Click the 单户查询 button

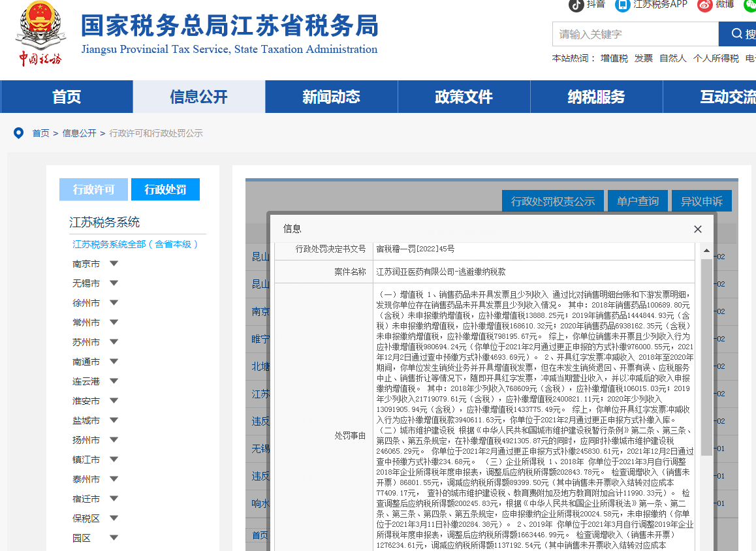638,201
